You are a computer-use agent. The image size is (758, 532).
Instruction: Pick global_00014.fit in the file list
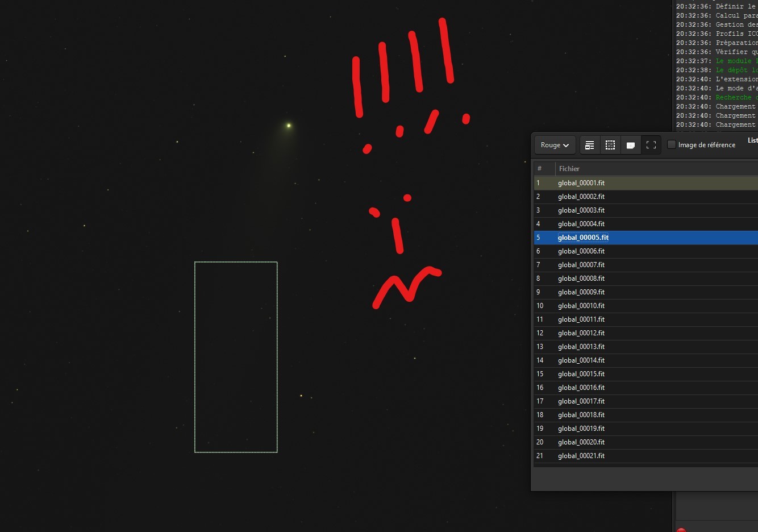[581, 360]
